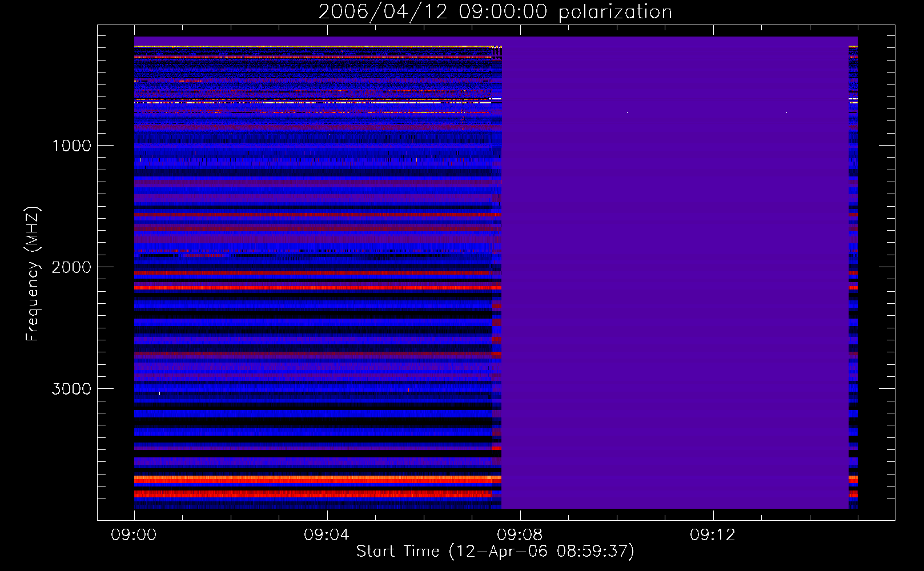Click the plot title '2006/04/12 09:00:00 polarization'

(x=495, y=11)
